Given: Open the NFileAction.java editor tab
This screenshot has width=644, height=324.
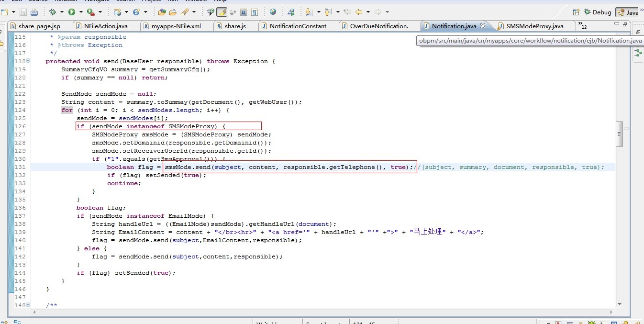Looking at the screenshot, I should click(x=106, y=26).
